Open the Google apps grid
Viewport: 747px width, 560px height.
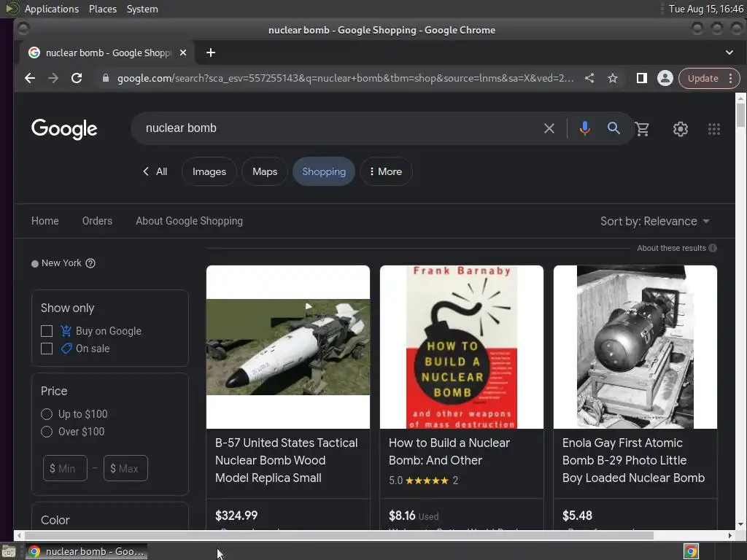click(x=713, y=128)
